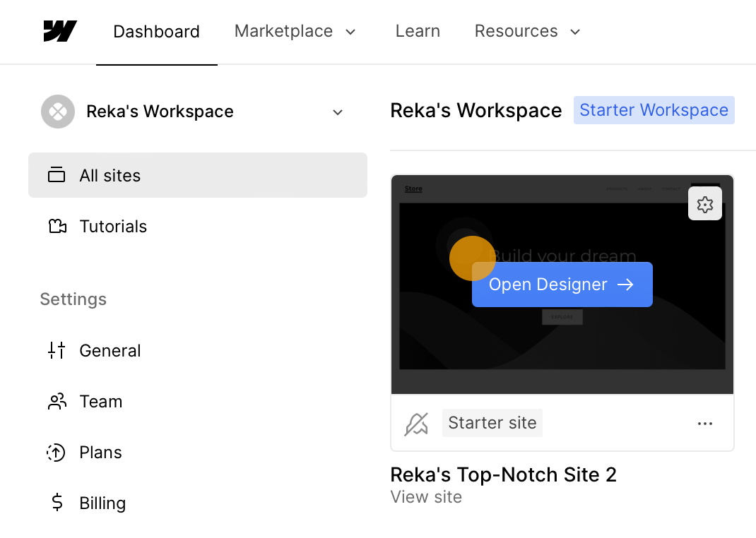This screenshot has width=756, height=538.
Task: Click the Team people icon
Action: pos(57,401)
